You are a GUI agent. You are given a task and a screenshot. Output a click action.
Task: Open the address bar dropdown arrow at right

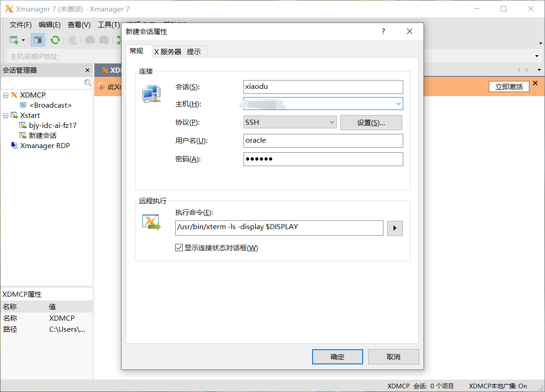[537, 56]
